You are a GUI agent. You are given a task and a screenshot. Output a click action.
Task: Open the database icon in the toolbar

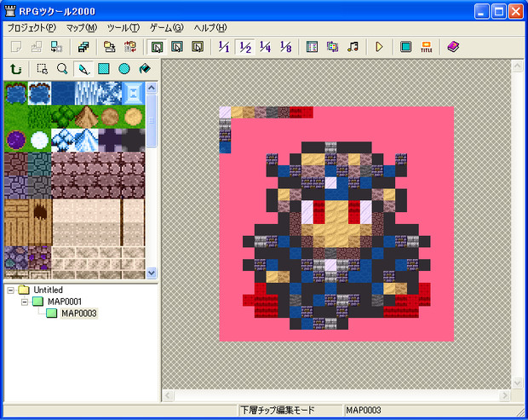pos(312,47)
